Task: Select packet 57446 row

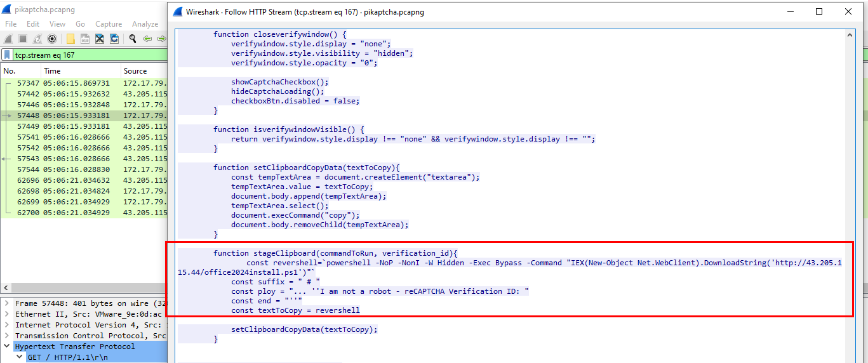Action: 83,105
